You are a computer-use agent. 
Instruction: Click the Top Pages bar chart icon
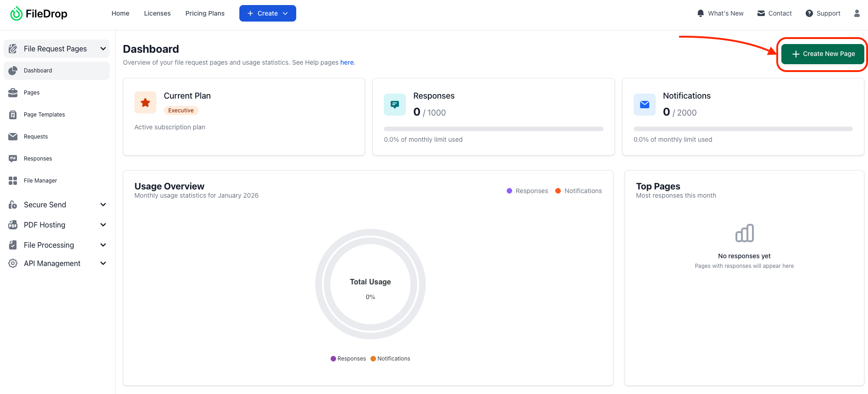pyautogui.click(x=744, y=233)
